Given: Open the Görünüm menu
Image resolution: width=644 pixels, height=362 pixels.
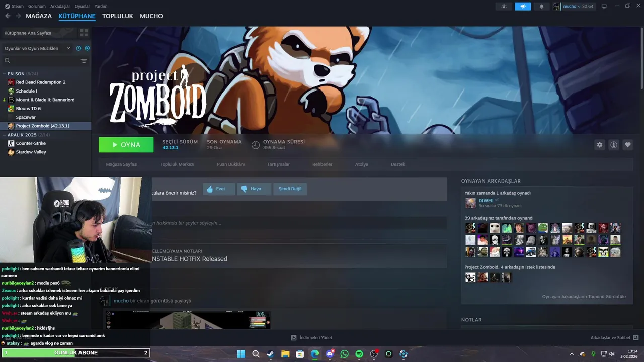Looking at the screenshot, I should [37, 6].
